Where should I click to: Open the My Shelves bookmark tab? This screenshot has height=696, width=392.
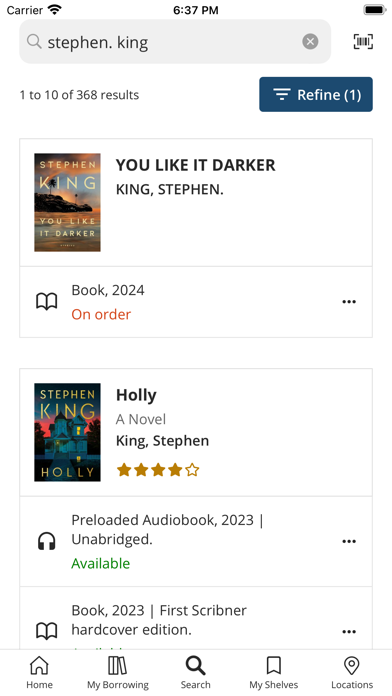[273, 672]
